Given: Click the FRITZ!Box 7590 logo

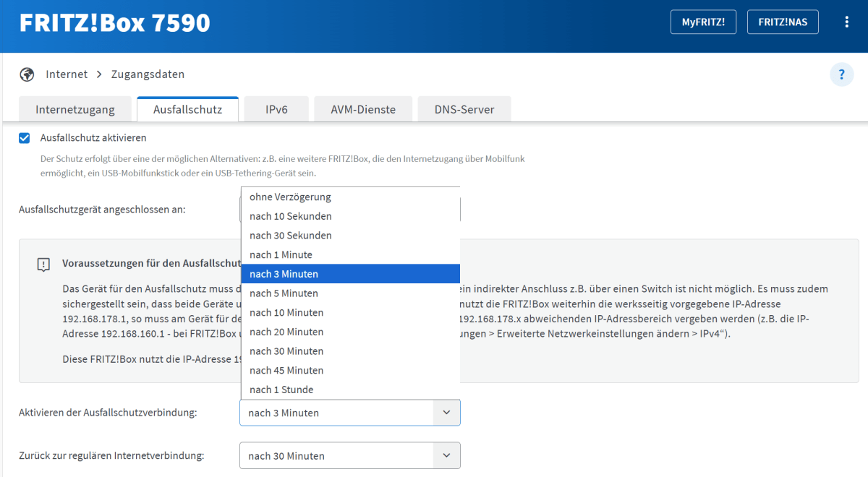Looking at the screenshot, I should tap(114, 23).
